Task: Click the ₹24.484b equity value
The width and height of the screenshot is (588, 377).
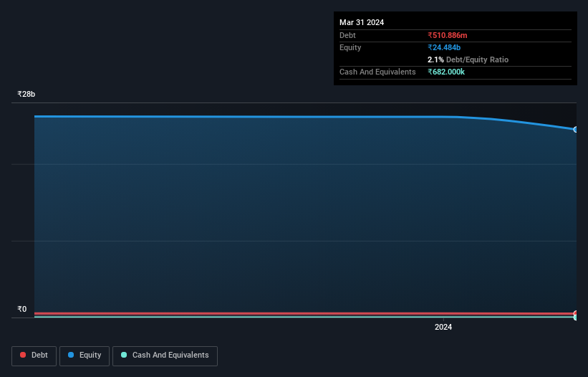Action: tap(444, 47)
